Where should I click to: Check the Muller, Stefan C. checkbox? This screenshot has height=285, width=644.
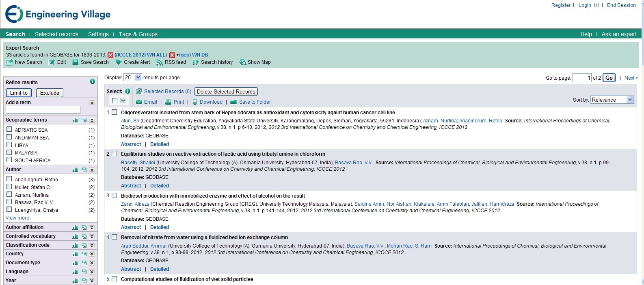[x=9, y=186]
